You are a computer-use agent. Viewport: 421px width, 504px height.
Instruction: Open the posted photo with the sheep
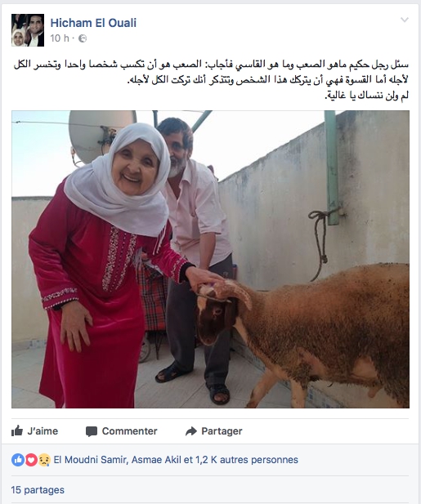[x=210, y=260]
